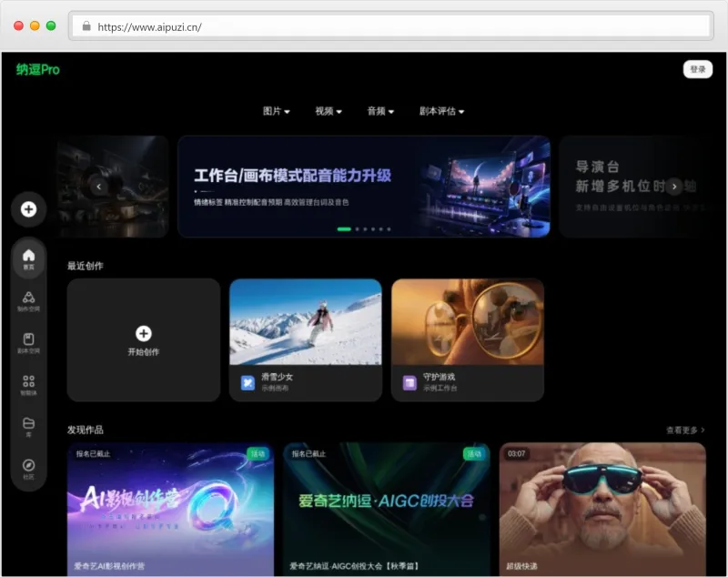Click the 活动 badge on AIGC创投大会 card
The image size is (728, 577).
pyautogui.click(x=474, y=454)
